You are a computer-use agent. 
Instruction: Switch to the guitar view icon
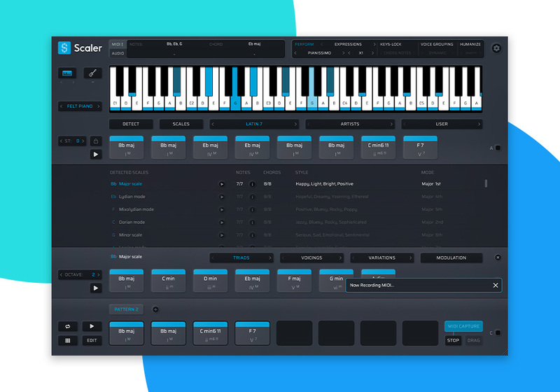[92, 73]
